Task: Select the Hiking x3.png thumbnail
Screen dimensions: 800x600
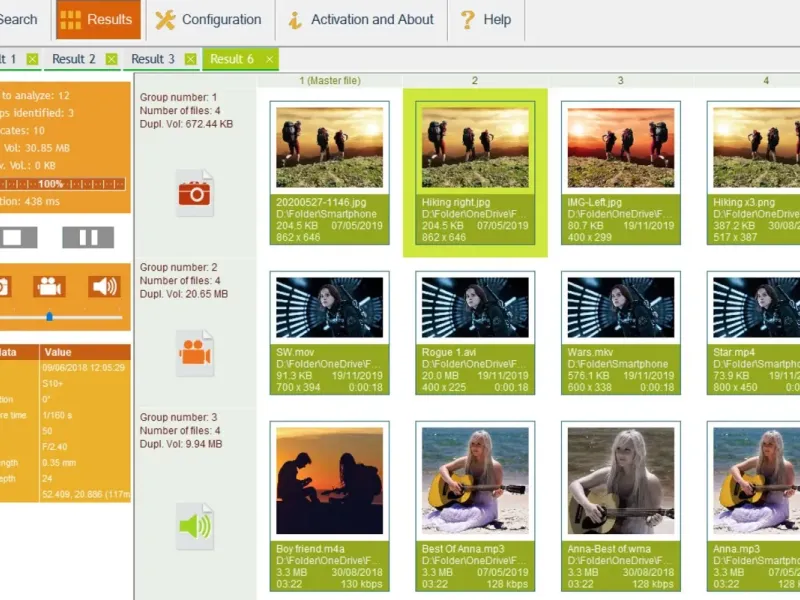Action: [756, 147]
